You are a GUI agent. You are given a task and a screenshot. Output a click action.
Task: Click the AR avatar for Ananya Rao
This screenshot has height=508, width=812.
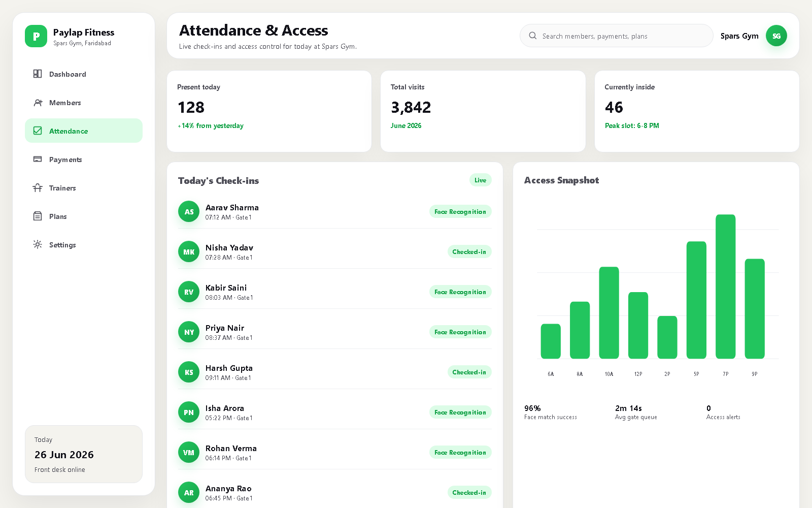189,492
